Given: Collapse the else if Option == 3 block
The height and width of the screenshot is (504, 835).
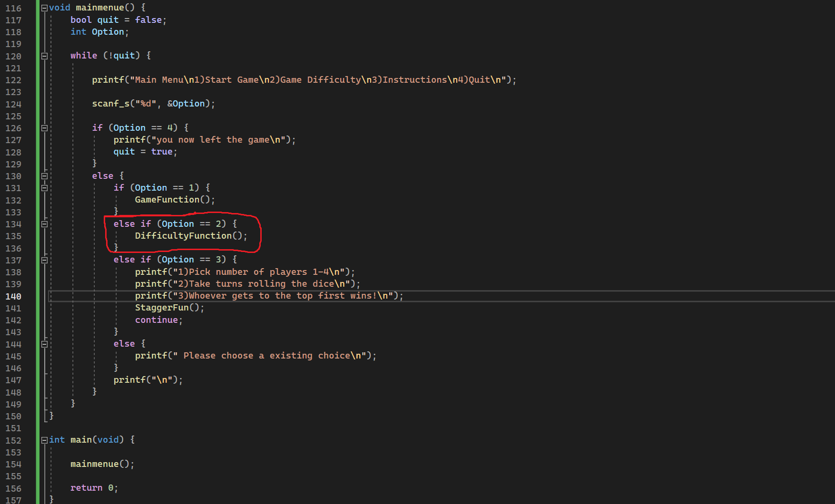Looking at the screenshot, I should tap(44, 260).
